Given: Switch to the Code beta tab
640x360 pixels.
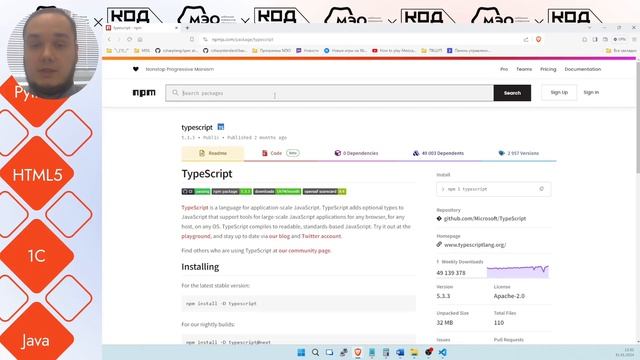Looking at the screenshot, I should 280,153.
